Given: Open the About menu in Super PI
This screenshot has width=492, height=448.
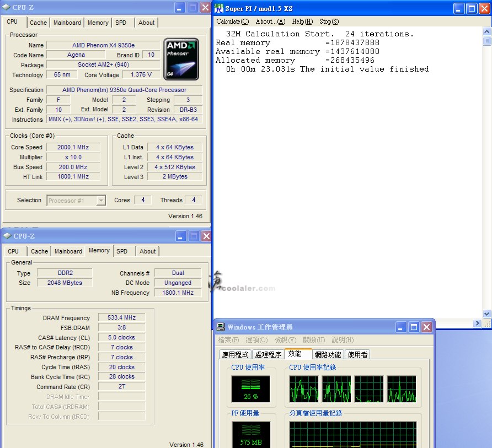Looking at the screenshot, I should (x=270, y=21).
